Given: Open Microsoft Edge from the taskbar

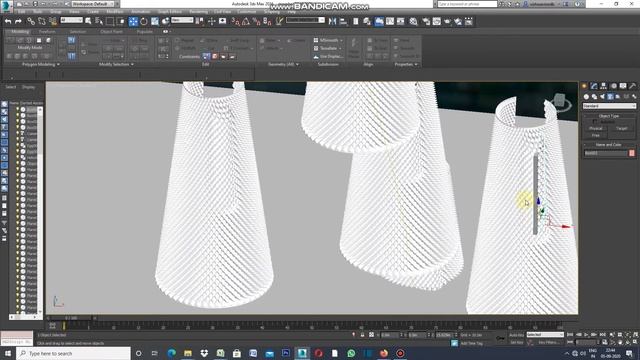Looking at the screenshot, I should click(x=171, y=353).
